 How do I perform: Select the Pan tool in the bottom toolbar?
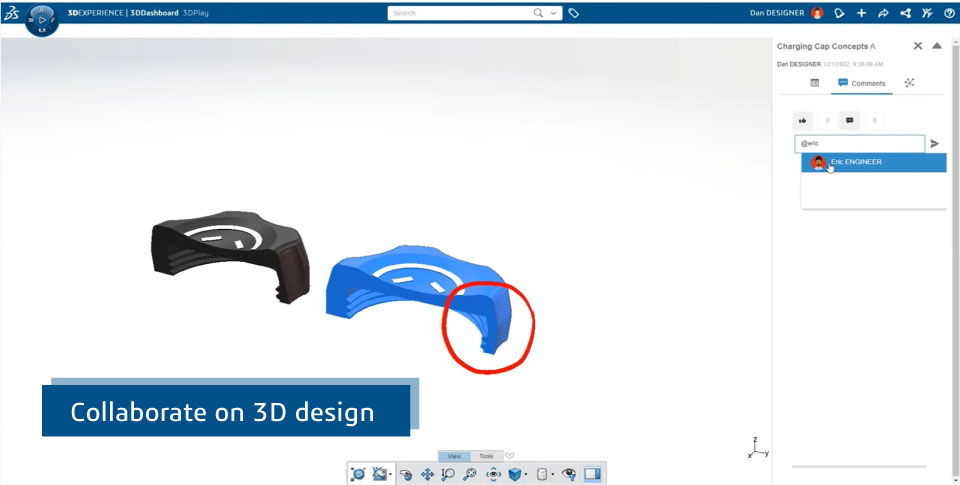point(427,474)
